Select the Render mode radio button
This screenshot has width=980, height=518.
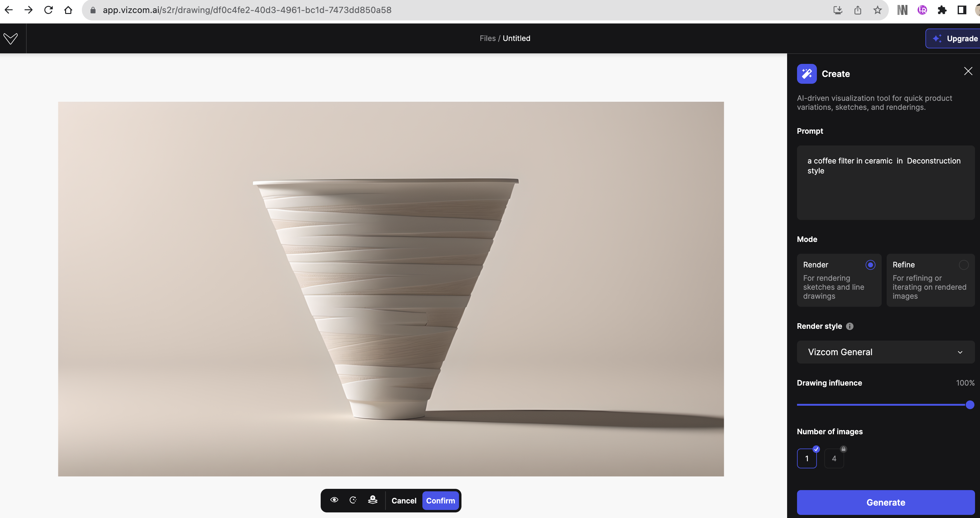[x=870, y=265]
